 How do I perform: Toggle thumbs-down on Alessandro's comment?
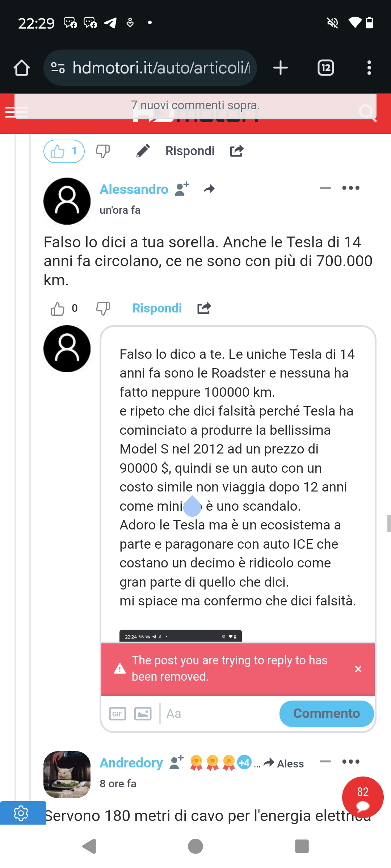(x=103, y=309)
